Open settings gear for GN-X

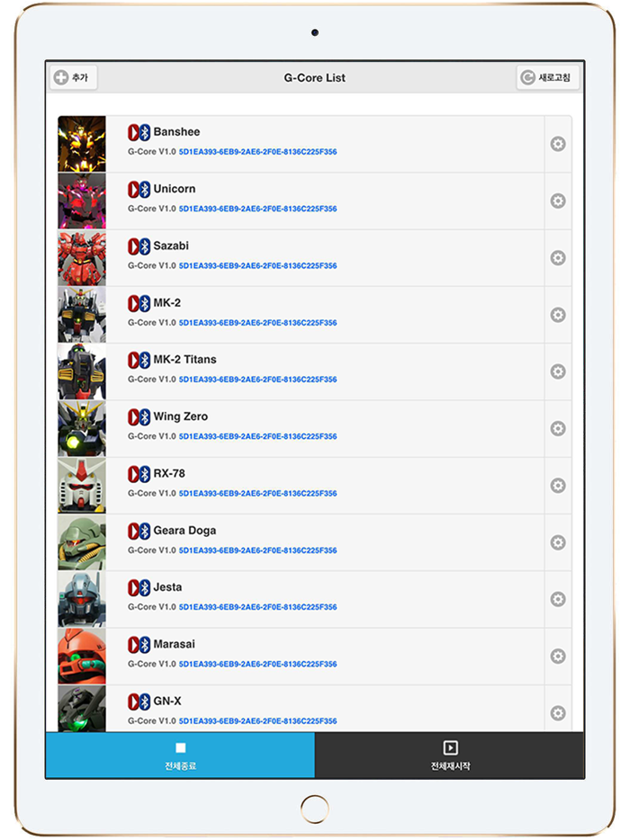tap(558, 713)
